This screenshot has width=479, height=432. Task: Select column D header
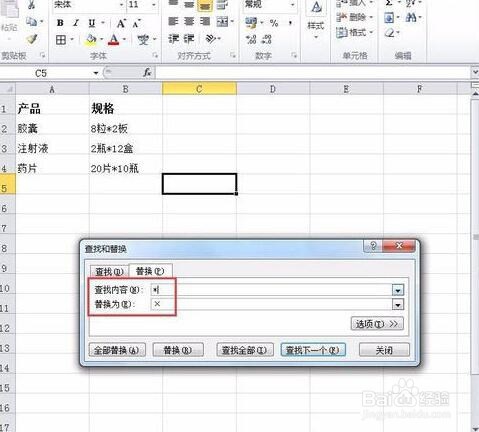[x=273, y=89]
